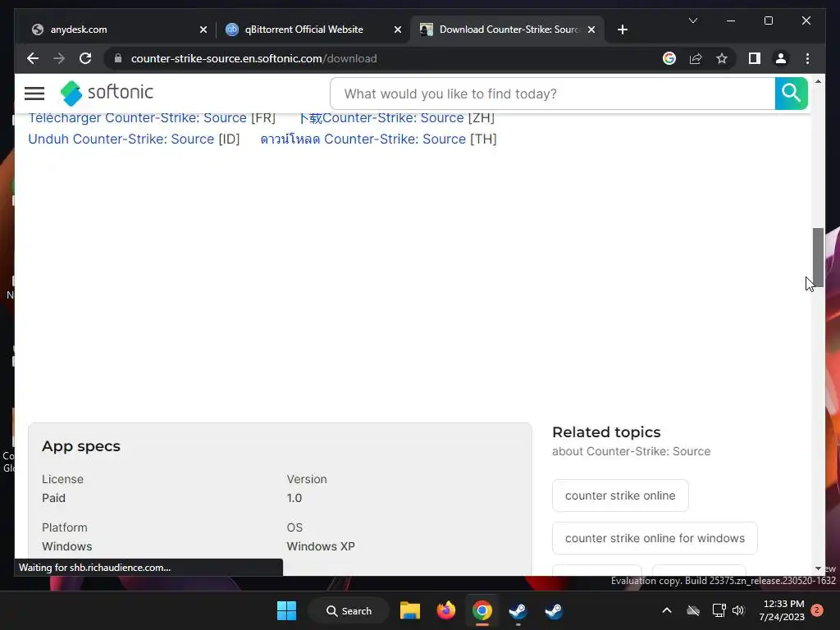Click the scrollbar down arrow
Viewport: 840px width, 630px height.
818,568
